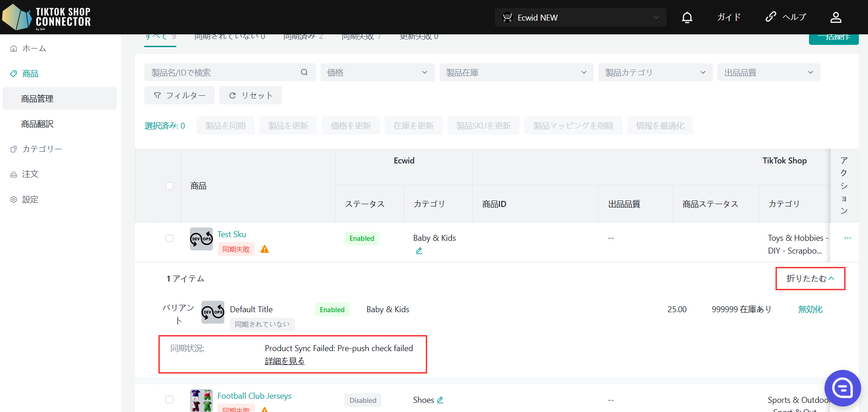Screen dimensions: 868x412
Task: Open the 製品カテゴリ filter dropdown
Action: click(655, 72)
